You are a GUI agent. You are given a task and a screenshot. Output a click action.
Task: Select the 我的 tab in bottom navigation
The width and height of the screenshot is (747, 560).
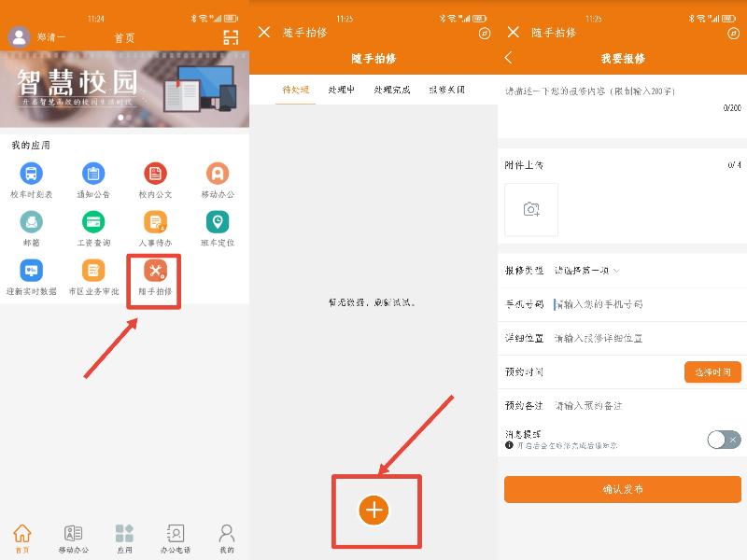point(226,537)
